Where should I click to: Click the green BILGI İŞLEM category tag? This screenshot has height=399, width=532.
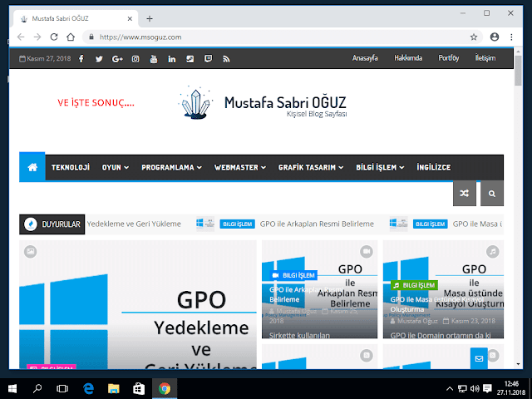414,285
